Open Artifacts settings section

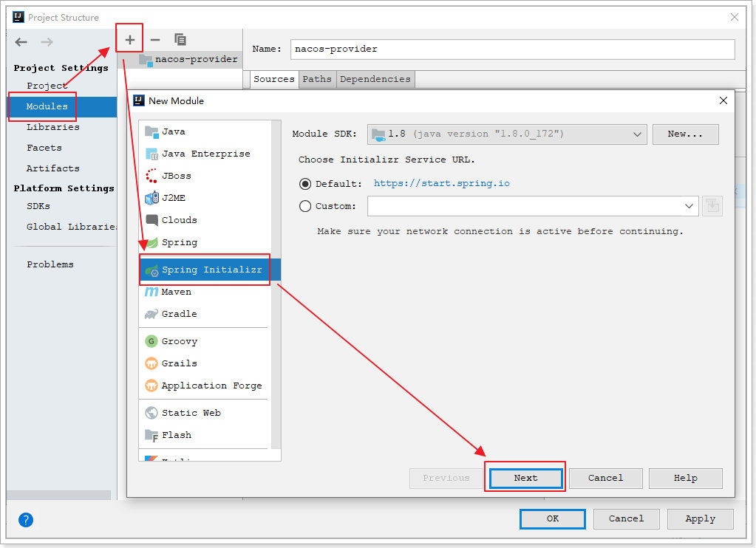point(53,168)
